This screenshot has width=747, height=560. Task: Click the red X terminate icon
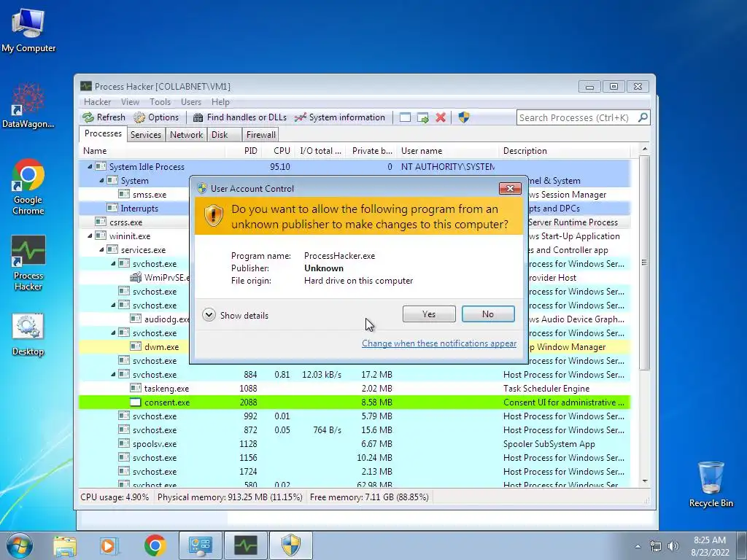point(441,117)
